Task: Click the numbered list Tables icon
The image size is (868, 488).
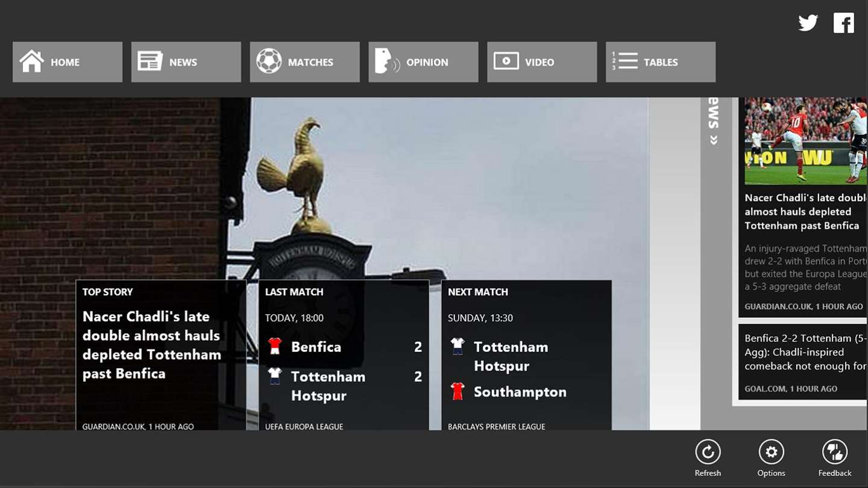Action: click(624, 61)
